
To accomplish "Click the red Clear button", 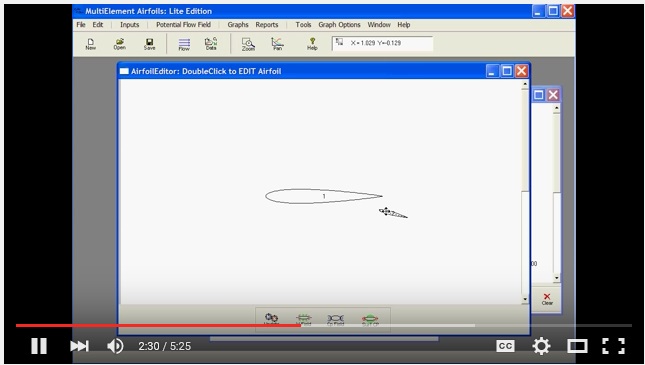I will pos(547,299).
